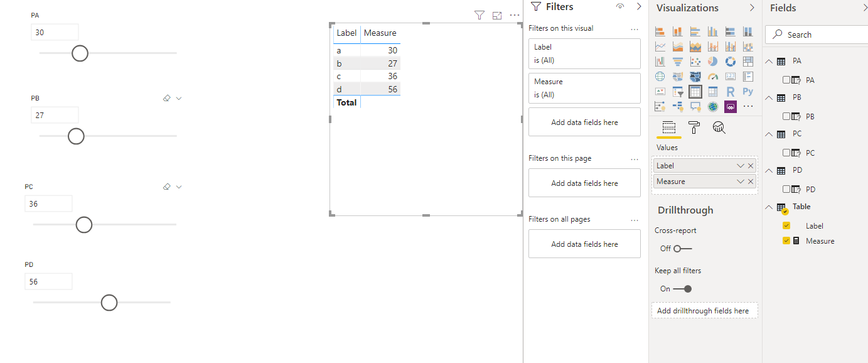Open the Format paint roller tab
868x363 pixels.
coord(694,128)
